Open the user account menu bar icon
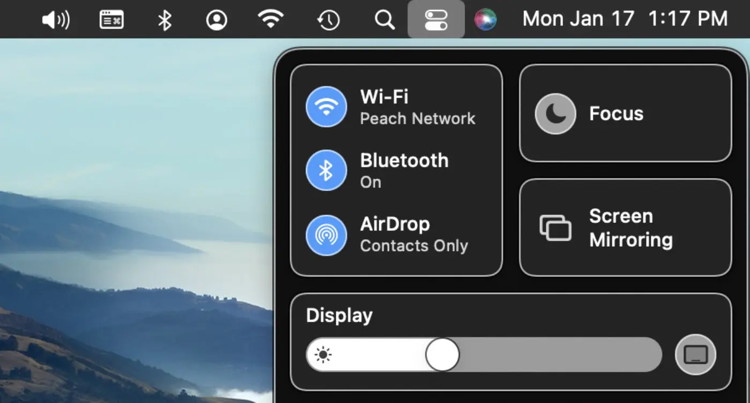 click(217, 20)
